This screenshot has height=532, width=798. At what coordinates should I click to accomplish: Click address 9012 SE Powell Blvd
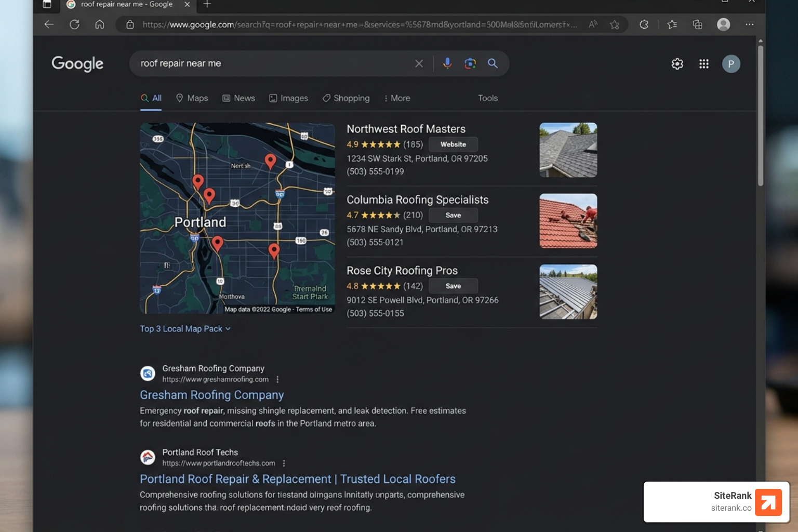422,300
